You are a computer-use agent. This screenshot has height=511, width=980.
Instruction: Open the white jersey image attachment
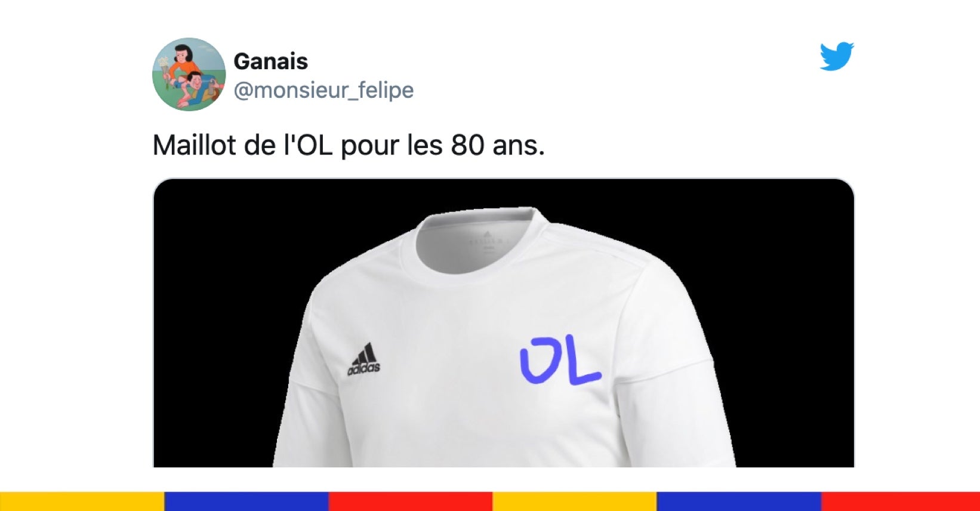click(x=504, y=323)
